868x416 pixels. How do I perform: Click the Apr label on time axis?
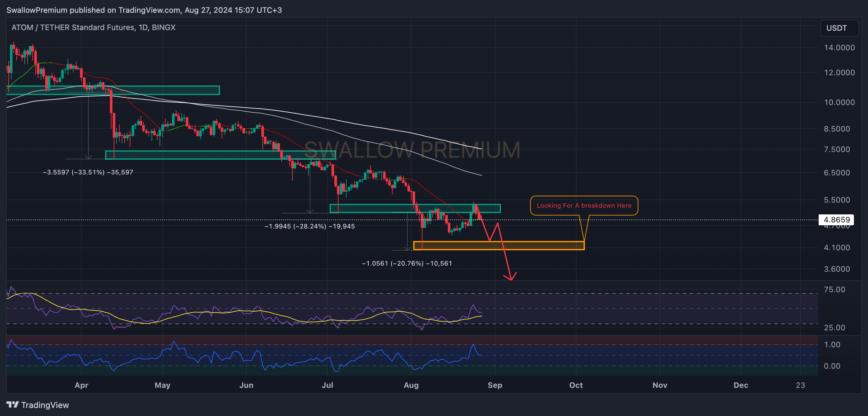[81, 385]
